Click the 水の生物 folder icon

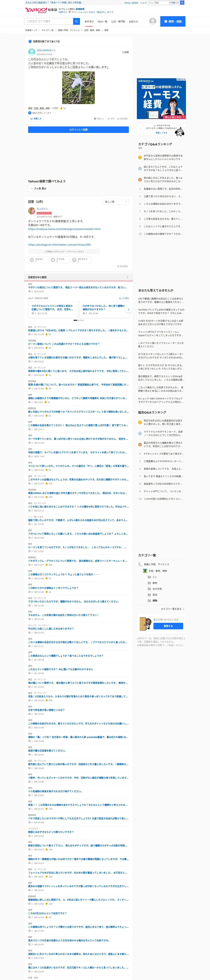pos(149,589)
